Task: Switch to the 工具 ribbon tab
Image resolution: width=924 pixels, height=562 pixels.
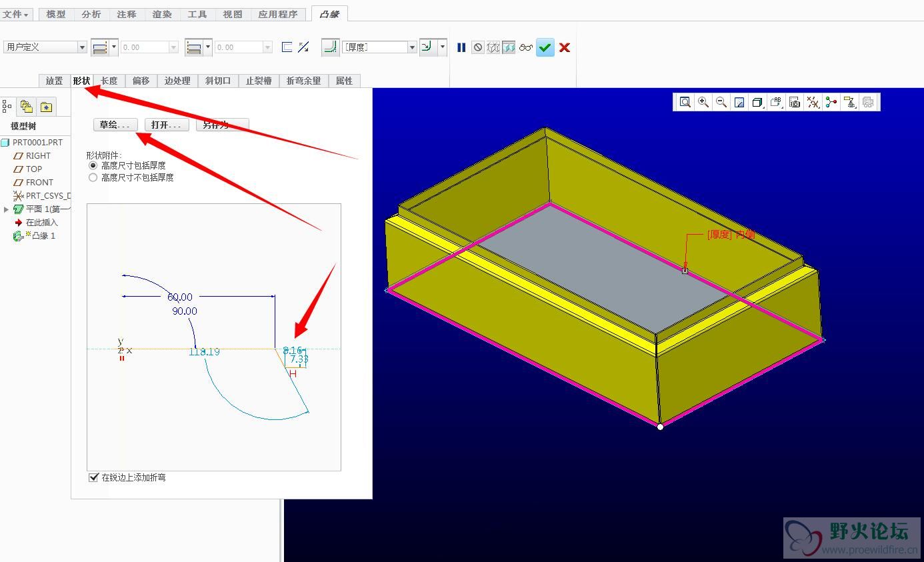Action: pos(197,14)
